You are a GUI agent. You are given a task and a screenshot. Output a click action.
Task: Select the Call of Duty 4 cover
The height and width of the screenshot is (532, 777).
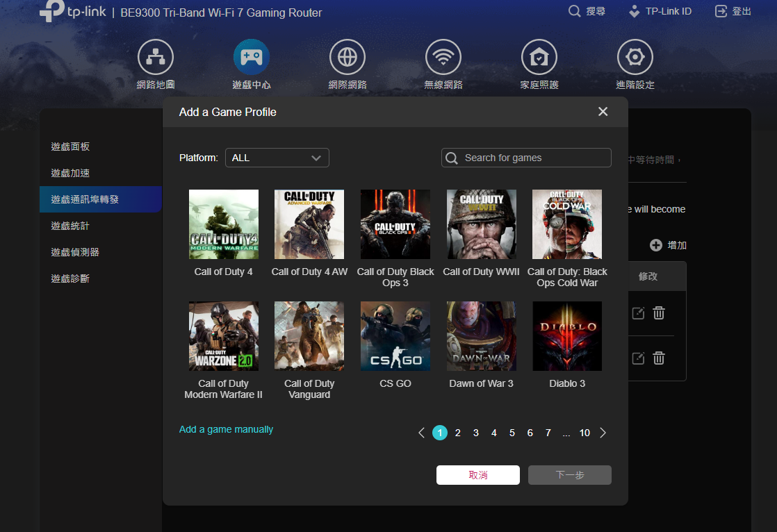(224, 224)
